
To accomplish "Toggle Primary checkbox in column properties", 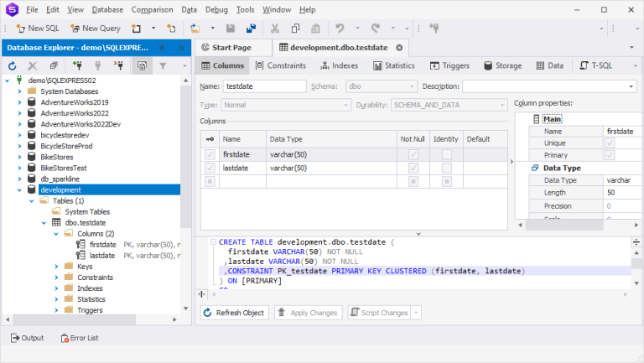I will tap(610, 155).
